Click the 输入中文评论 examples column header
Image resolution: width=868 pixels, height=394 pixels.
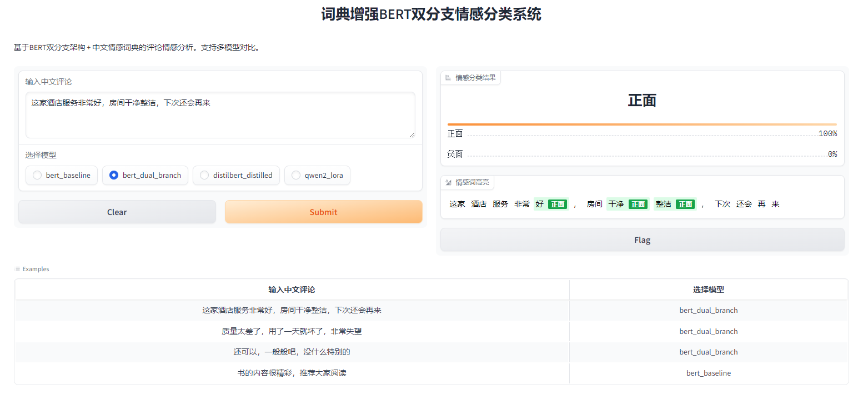(x=292, y=290)
